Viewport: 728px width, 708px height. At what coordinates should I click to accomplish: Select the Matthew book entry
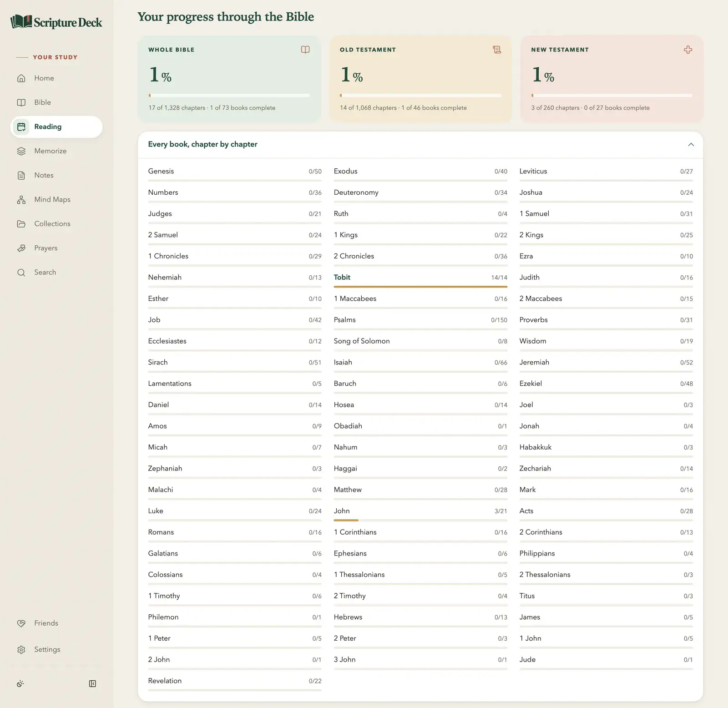click(420, 492)
